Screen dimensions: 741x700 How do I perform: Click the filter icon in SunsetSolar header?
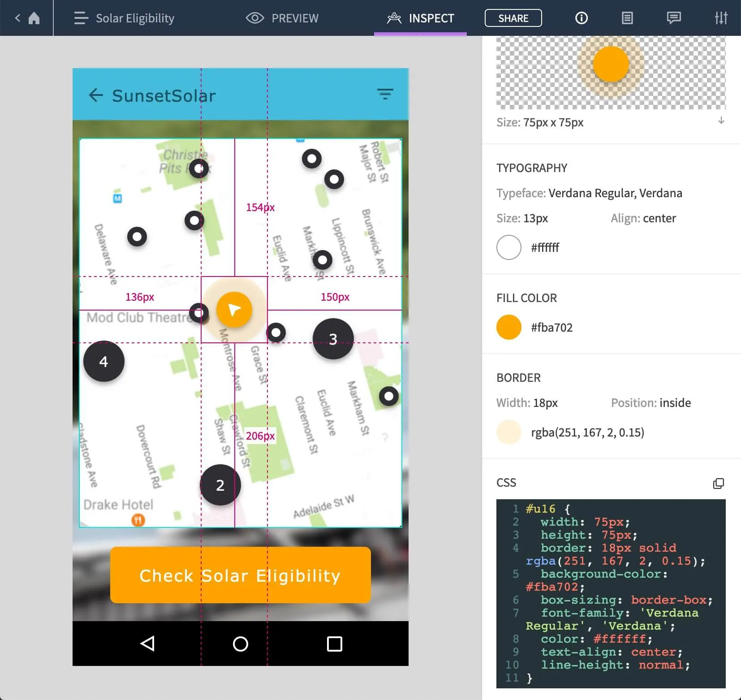coord(385,94)
